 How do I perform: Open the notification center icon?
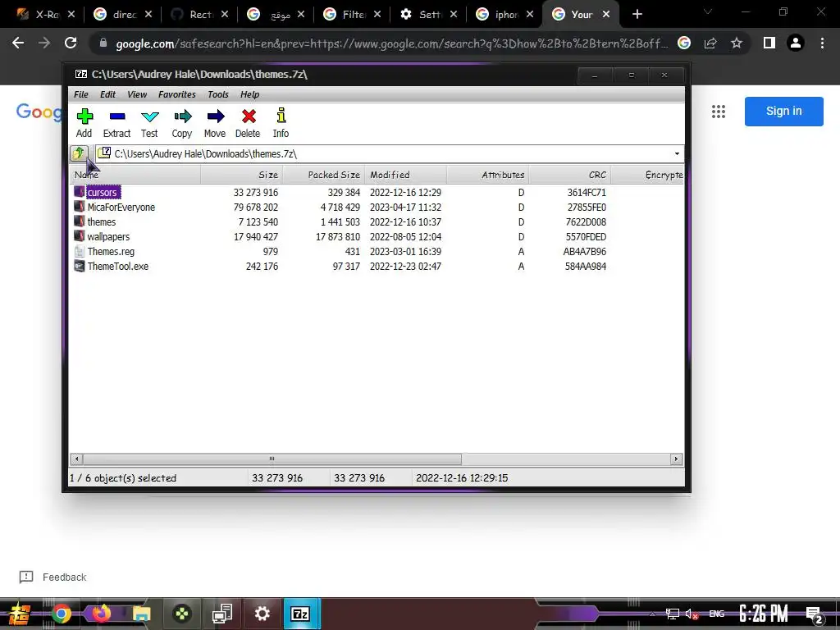point(814,614)
